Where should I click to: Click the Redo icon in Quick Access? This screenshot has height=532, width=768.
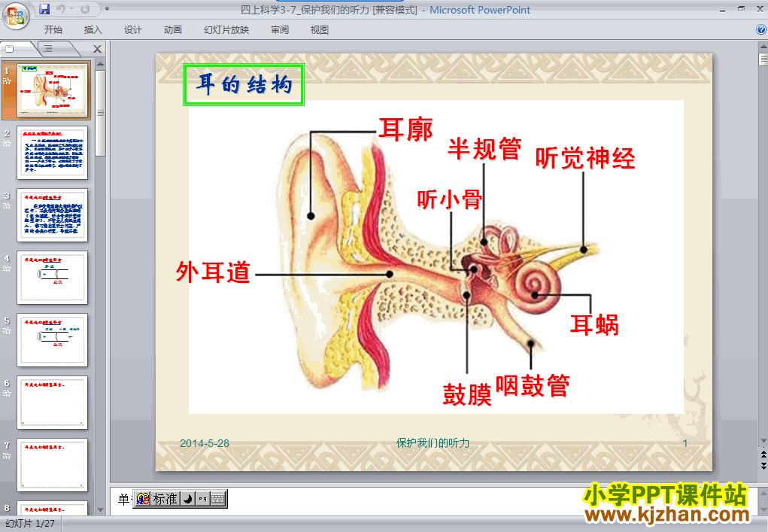tap(85, 9)
